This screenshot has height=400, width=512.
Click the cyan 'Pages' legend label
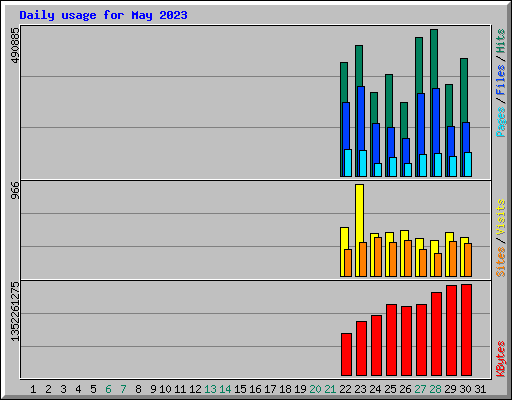point(500,122)
